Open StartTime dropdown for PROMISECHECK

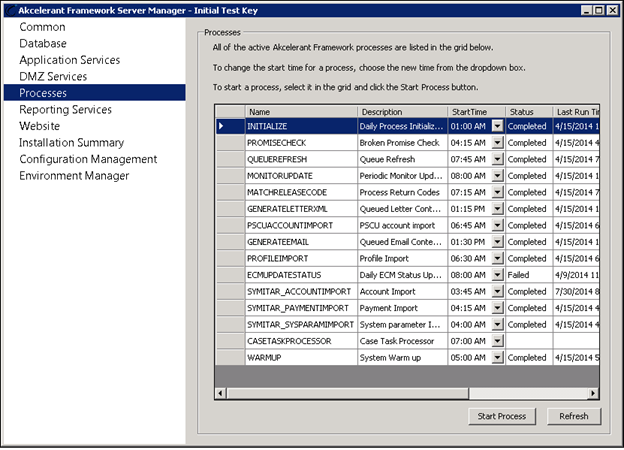point(497,142)
